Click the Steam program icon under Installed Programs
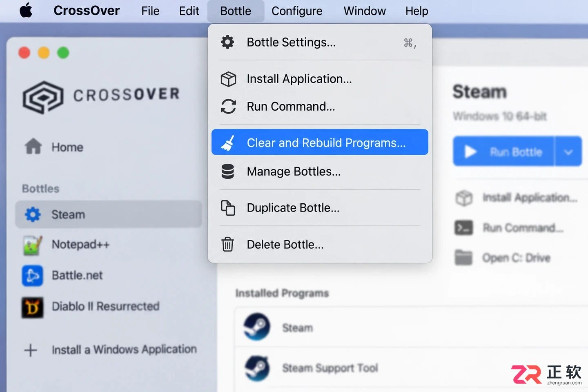This screenshot has height=392, width=588. coord(257,327)
